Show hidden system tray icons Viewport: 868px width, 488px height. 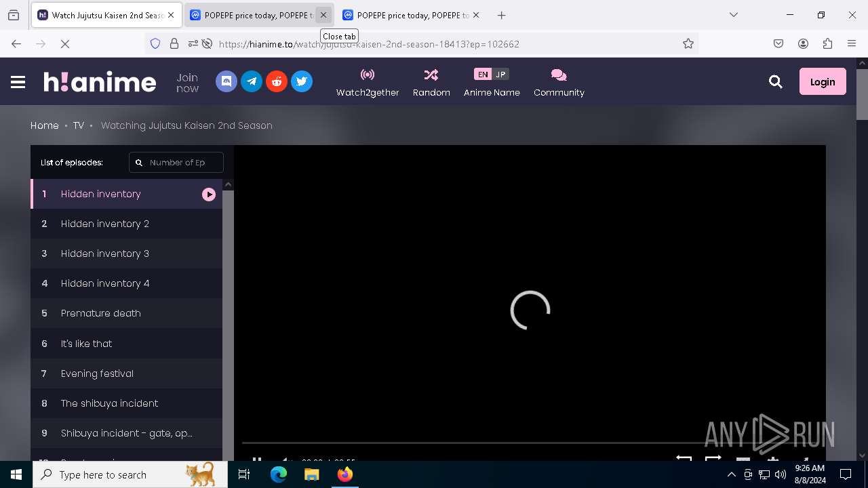(731, 474)
